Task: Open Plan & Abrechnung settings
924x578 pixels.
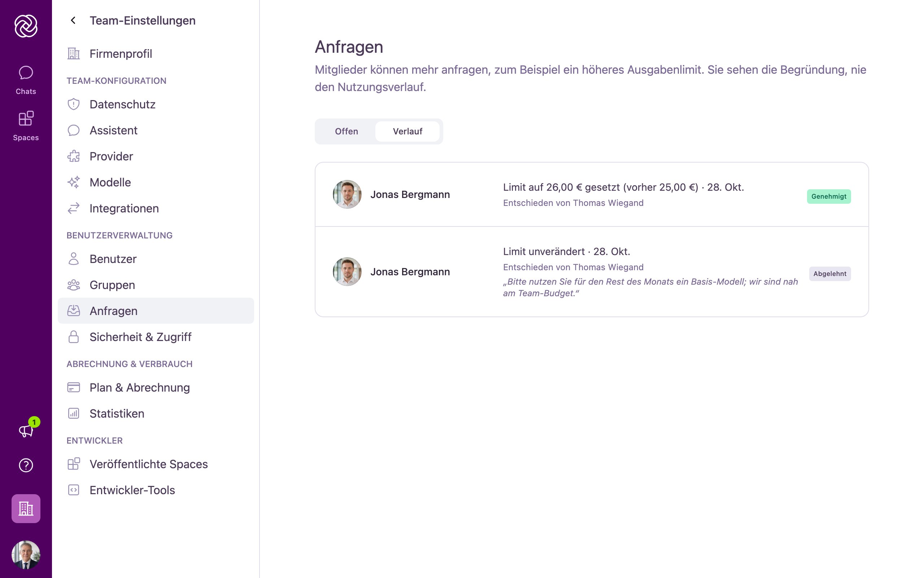Action: point(156,387)
